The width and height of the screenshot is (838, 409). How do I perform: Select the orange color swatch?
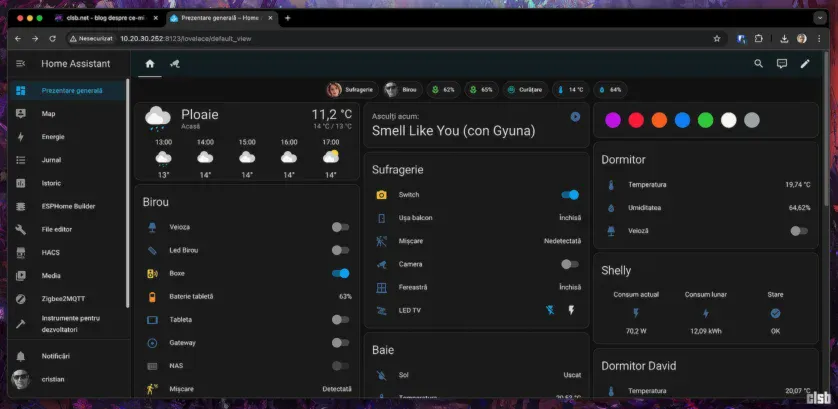point(659,120)
